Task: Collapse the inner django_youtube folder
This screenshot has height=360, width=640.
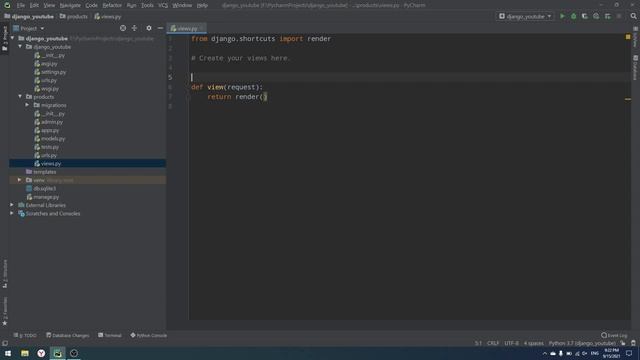Action: pos(20,47)
